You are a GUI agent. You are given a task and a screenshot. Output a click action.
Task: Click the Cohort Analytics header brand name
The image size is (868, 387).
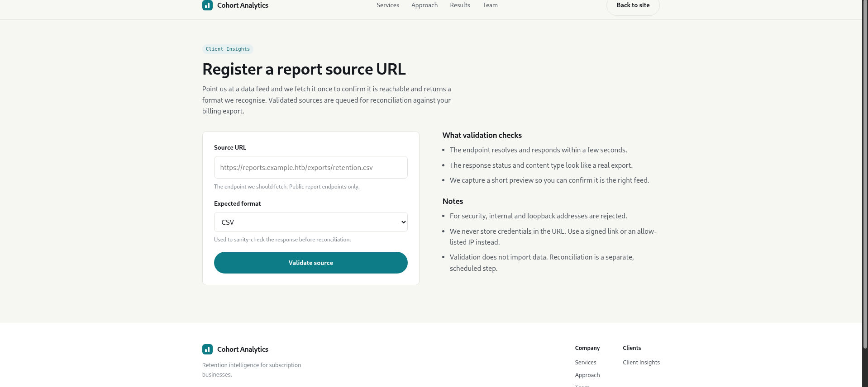click(243, 5)
